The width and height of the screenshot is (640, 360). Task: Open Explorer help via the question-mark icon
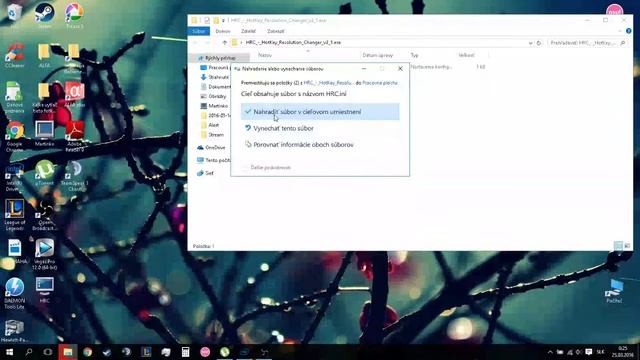629,31
